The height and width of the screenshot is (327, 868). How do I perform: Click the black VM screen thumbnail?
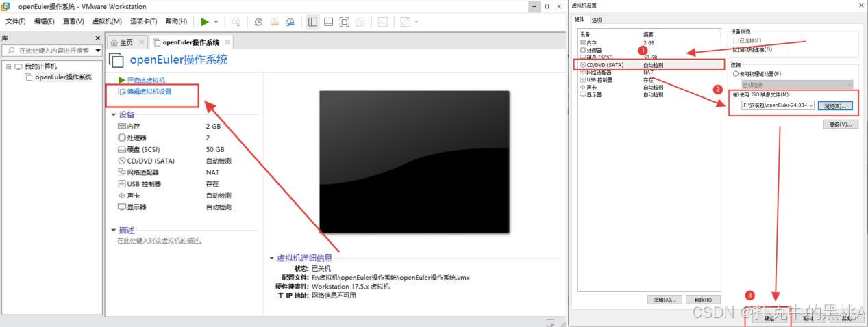coord(415,162)
